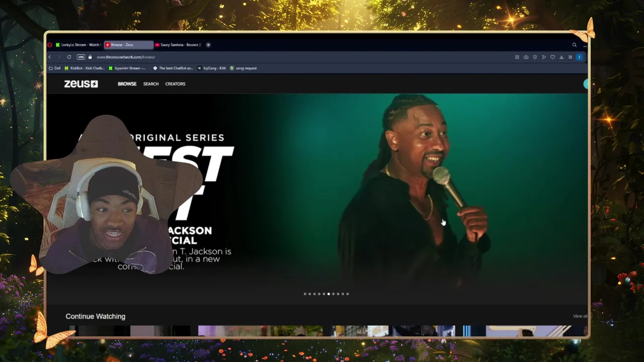This screenshot has height=362, width=644.
Task: Take a snapshot with camera icon
Action: coord(526,57)
